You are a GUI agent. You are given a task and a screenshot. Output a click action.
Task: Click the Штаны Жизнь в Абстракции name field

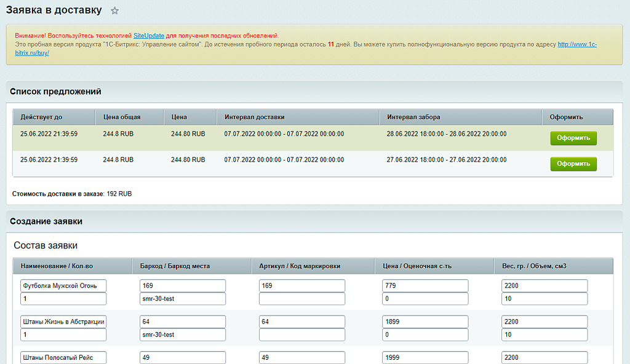pyautogui.click(x=63, y=322)
